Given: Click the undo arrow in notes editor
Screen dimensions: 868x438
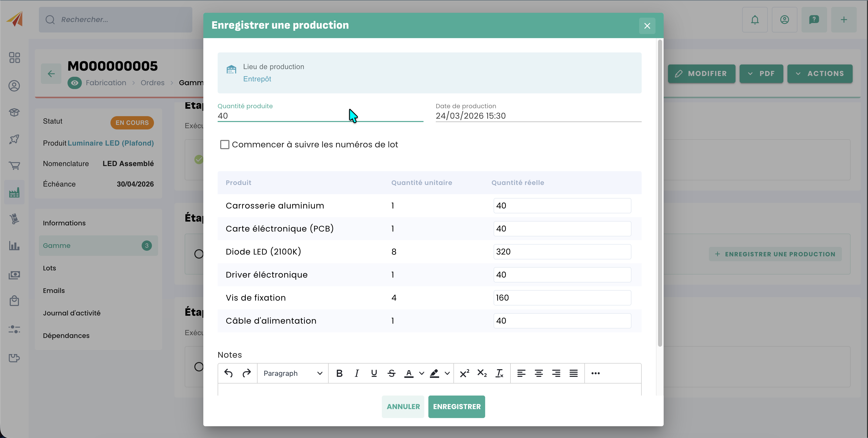Looking at the screenshot, I should (228, 373).
